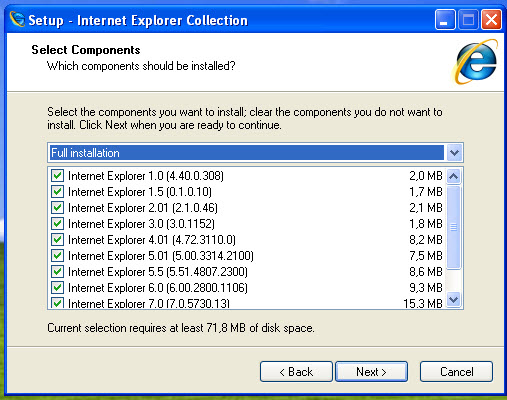Viewport: 507px width, 400px height.
Task: Close the setup window
Action: (x=491, y=20)
